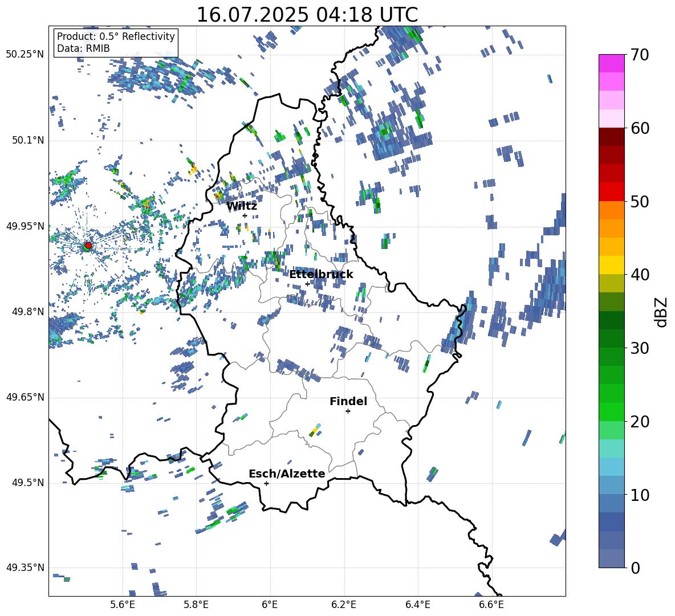This screenshot has width=675, height=616.
Task: Click the dark green band at 30 dBZ
Action: coord(611,338)
